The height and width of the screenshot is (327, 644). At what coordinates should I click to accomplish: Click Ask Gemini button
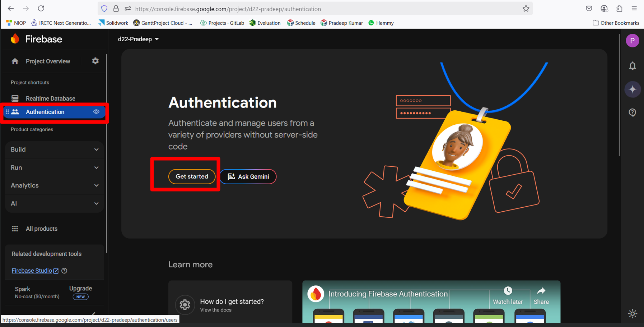[248, 176]
